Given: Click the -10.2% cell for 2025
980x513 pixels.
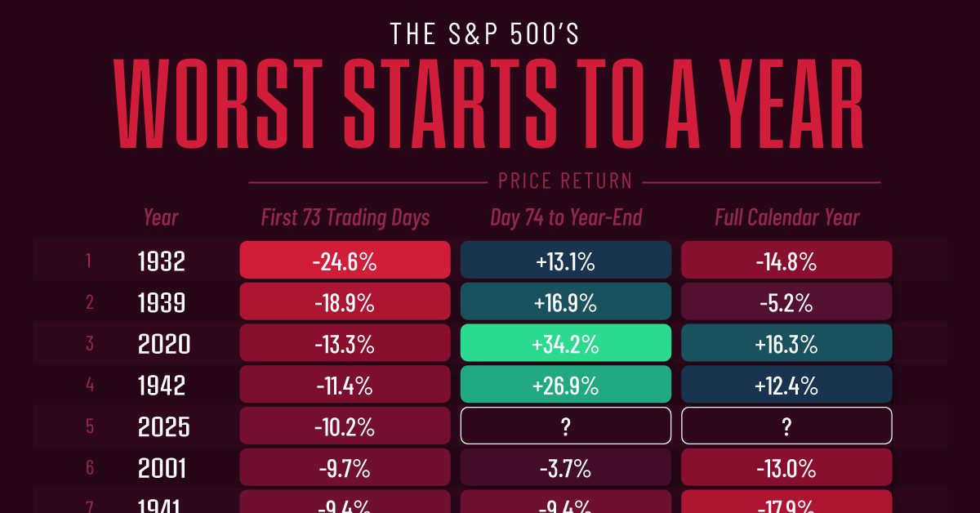Looking at the screenshot, I should pyautogui.click(x=345, y=426).
